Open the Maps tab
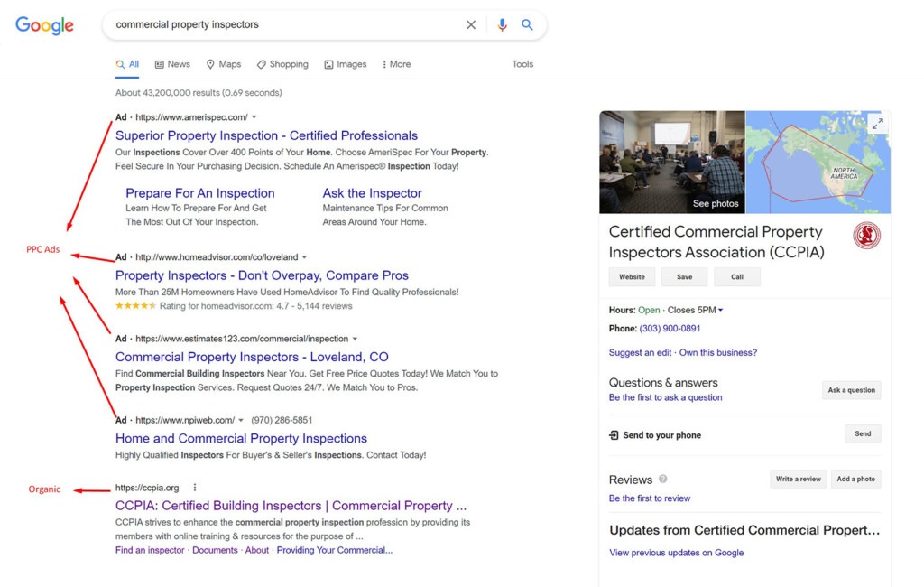This screenshot has width=924, height=587. (x=224, y=64)
